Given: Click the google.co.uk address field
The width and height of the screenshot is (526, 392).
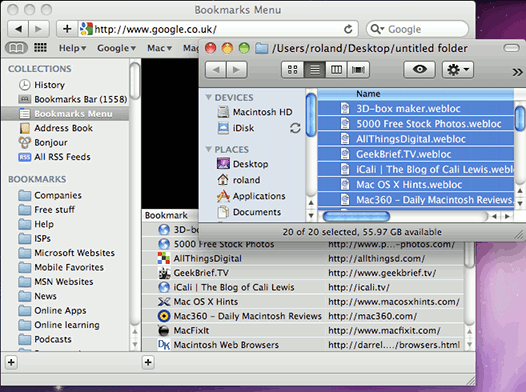Looking at the screenshot, I should tap(218, 29).
